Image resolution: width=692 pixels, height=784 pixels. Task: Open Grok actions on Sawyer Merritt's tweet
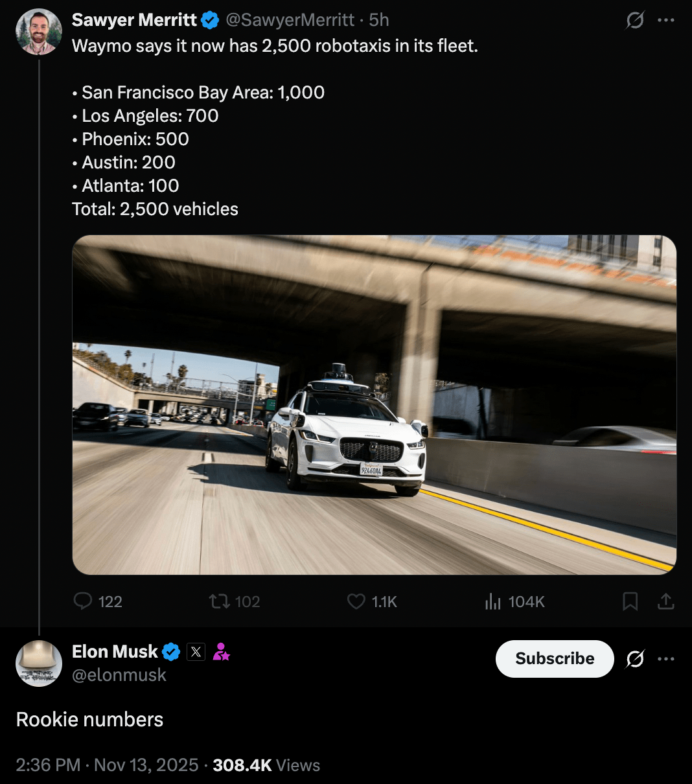pyautogui.click(x=634, y=20)
